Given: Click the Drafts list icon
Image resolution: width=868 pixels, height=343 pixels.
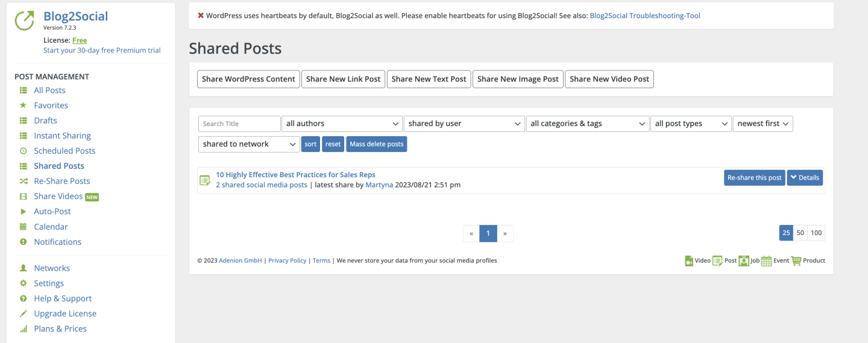Looking at the screenshot, I should tap(24, 121).
